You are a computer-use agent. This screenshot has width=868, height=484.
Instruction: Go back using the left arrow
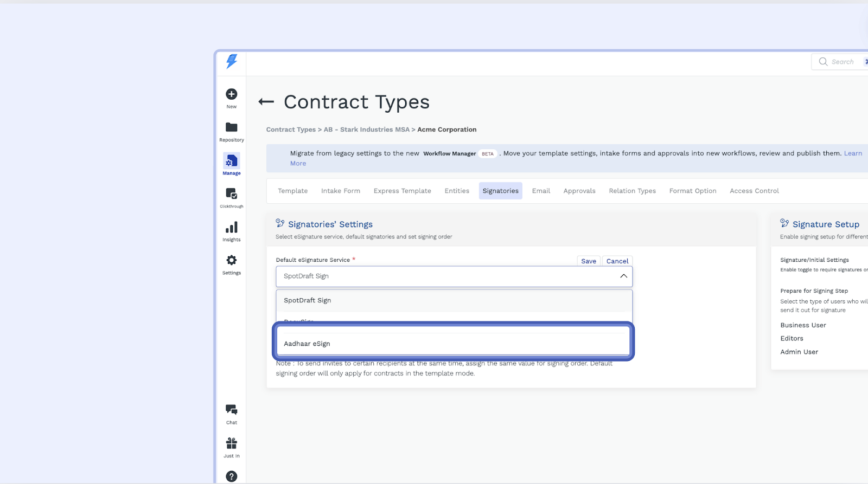[x=266, y=102]
